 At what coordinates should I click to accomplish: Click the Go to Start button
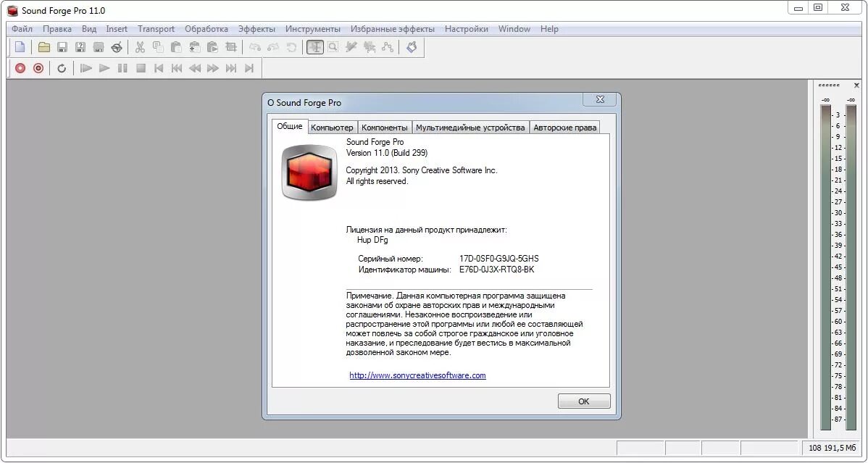(159, 68)
